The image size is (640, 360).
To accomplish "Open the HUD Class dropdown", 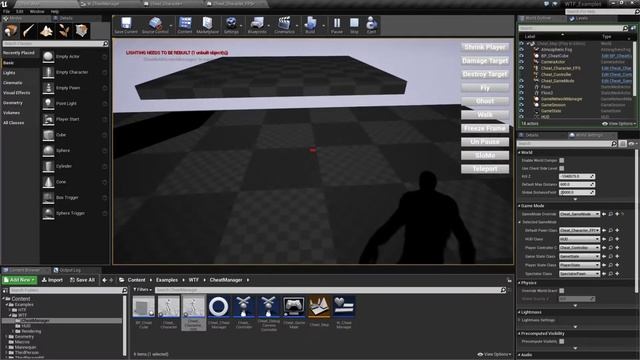I will [x=579, y=239].
